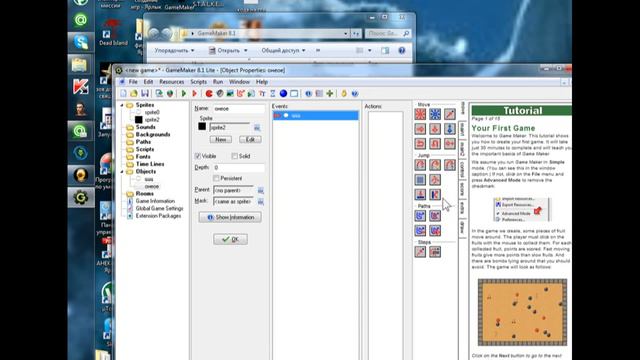Screen dimensions: 640x360
Task: Open game information blue i icon
Action: (x=309, y=93)
